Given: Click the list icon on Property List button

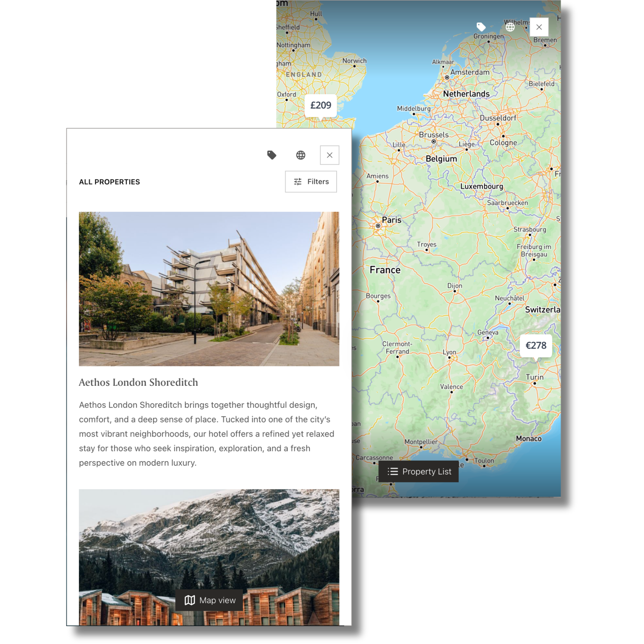Looking at the screenshot, I should tap(393, 471).
